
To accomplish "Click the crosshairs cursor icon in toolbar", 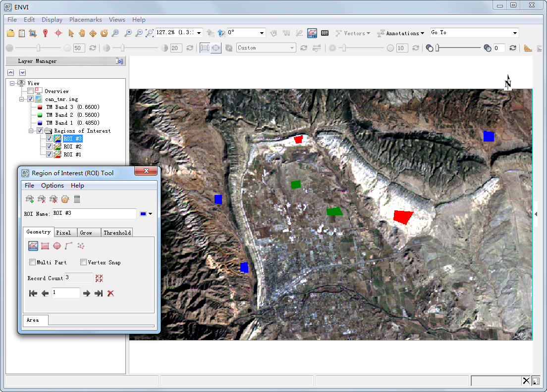I will 58,33.
